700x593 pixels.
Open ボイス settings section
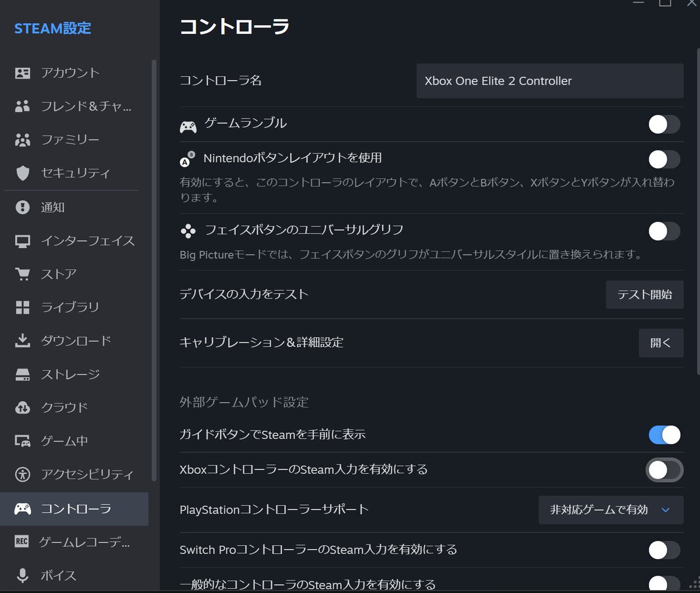74,576
